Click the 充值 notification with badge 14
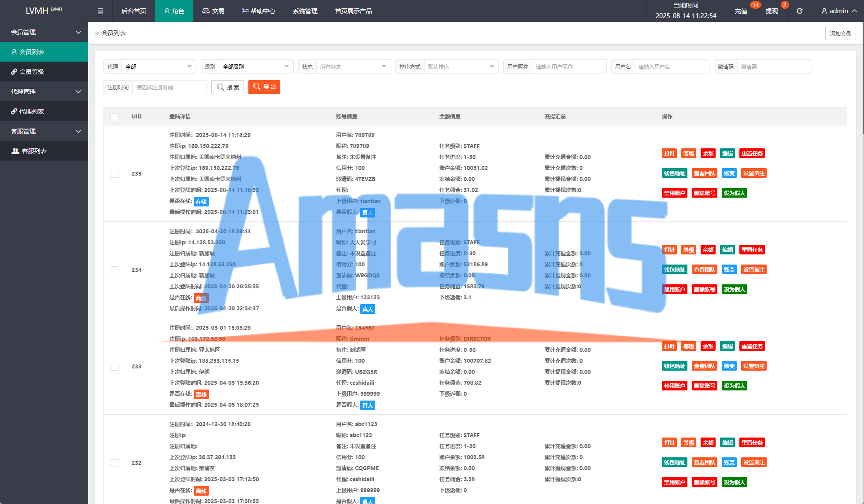The height and width of the screenshot is (504, 864). 741,11
